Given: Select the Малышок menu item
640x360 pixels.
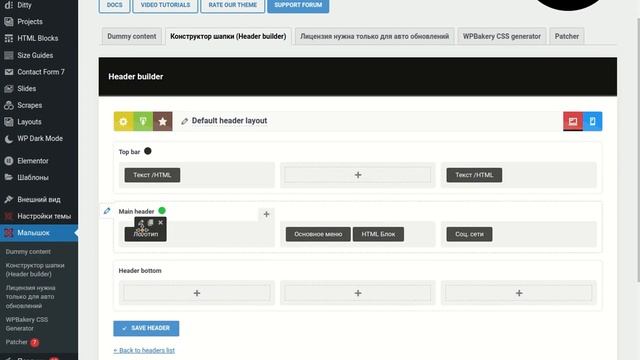Looking at the screenshot, I should pyautogui.click(x=39, y=233).
